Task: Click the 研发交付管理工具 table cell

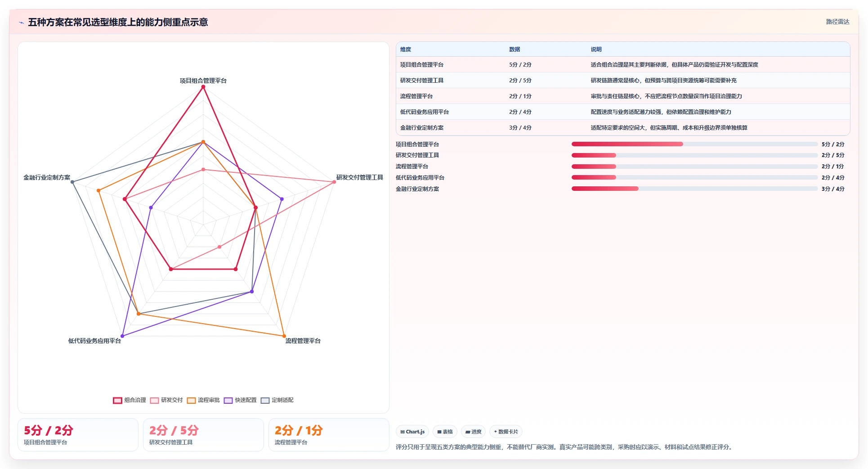Action: point(422,81)
